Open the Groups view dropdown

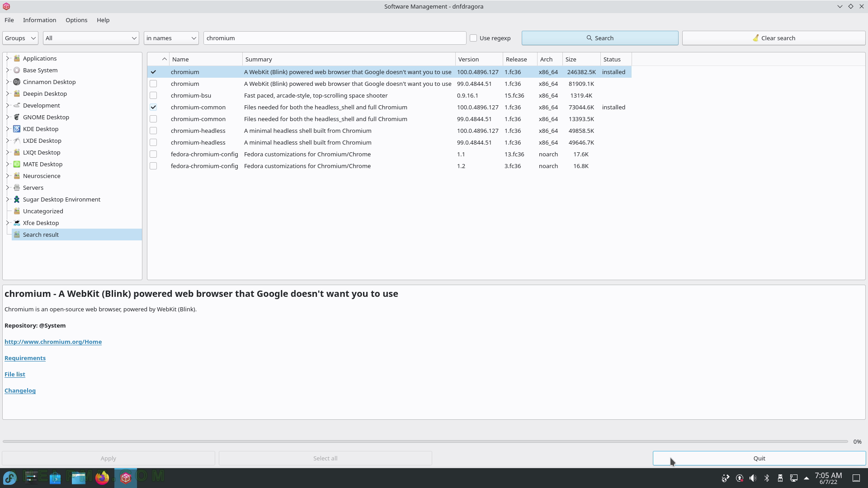(x=20, y=38)
